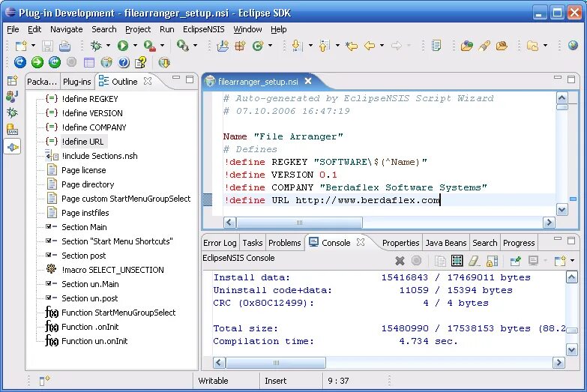This screenshot has height=392, width=587.
Task: Open the Run configurations dropdown arrow
Action: tap(135, 46)
